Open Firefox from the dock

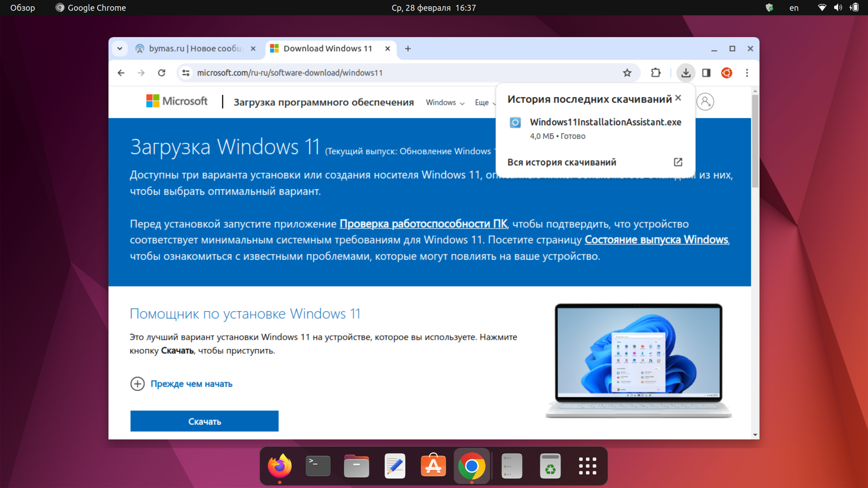(x=279, y=466)
